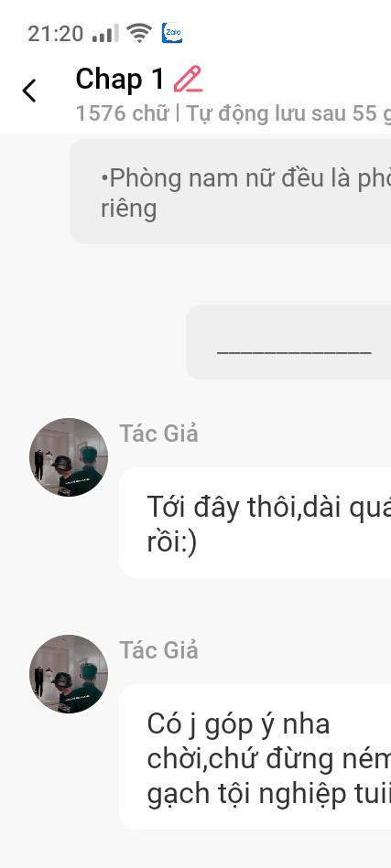Tap the '1576 chữ' word count
This screenshot has width=391, height=868.
pos(122,113)
